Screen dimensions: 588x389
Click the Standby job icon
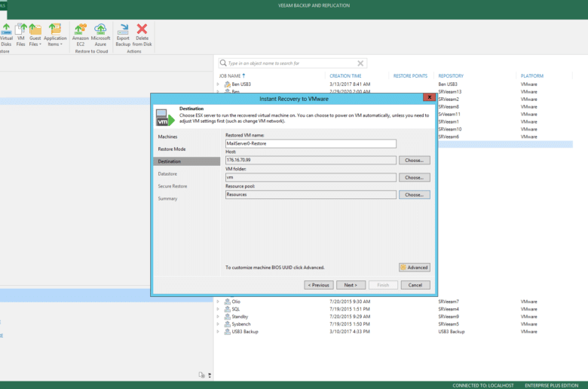point(227,317)
